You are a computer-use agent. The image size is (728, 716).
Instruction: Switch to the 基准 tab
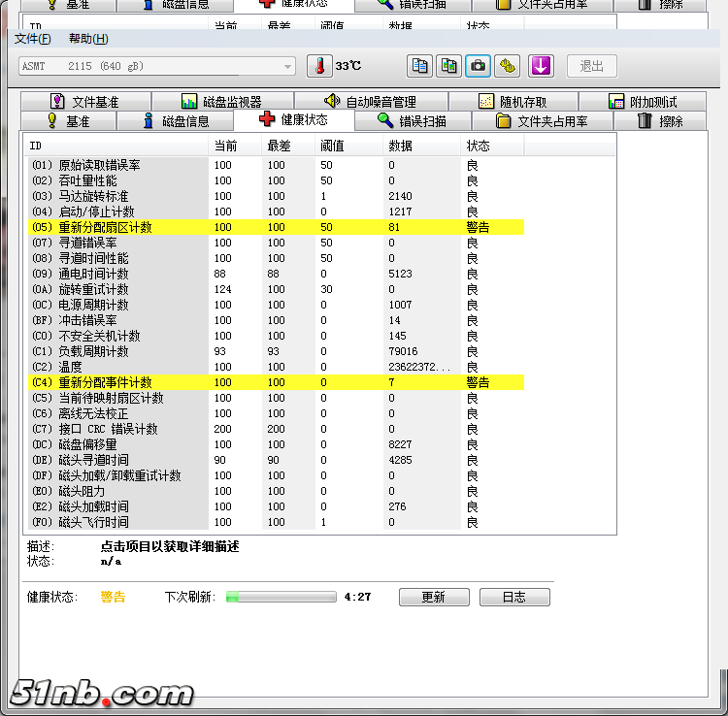pyautogui.click(x=69, y=121)
